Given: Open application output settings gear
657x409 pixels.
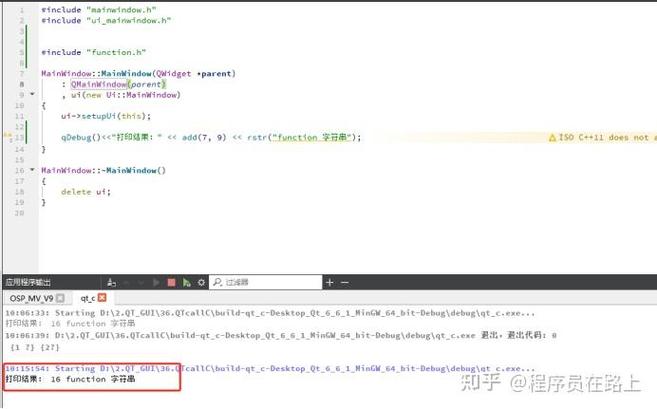Looking at the screenshot, I should (203, 283).
